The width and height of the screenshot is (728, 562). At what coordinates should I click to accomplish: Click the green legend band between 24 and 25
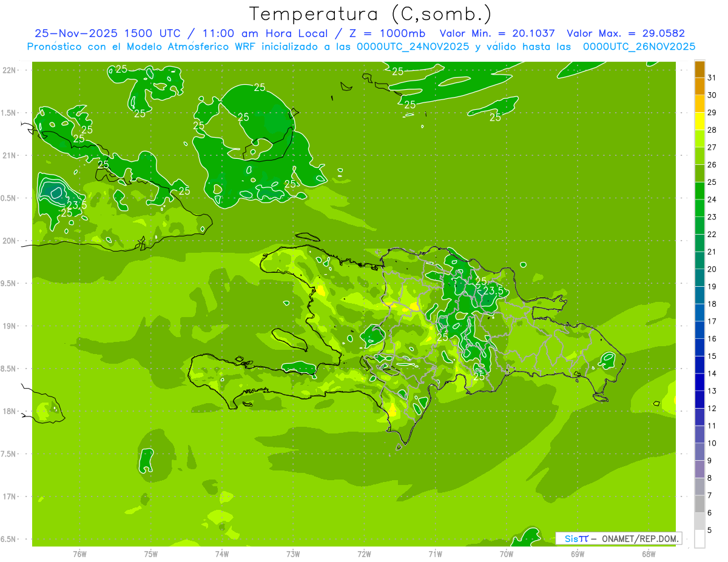tap(699, 191)
